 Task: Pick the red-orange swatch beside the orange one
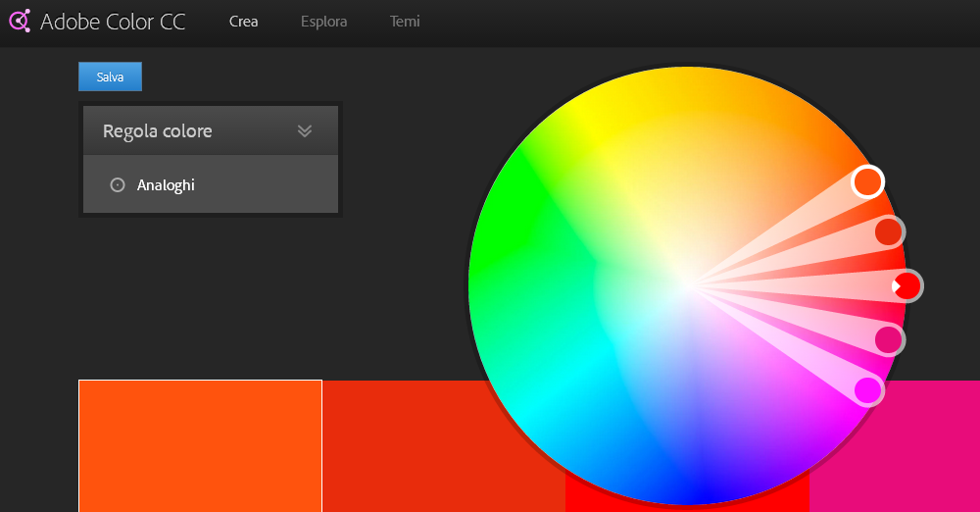[431, 445]
